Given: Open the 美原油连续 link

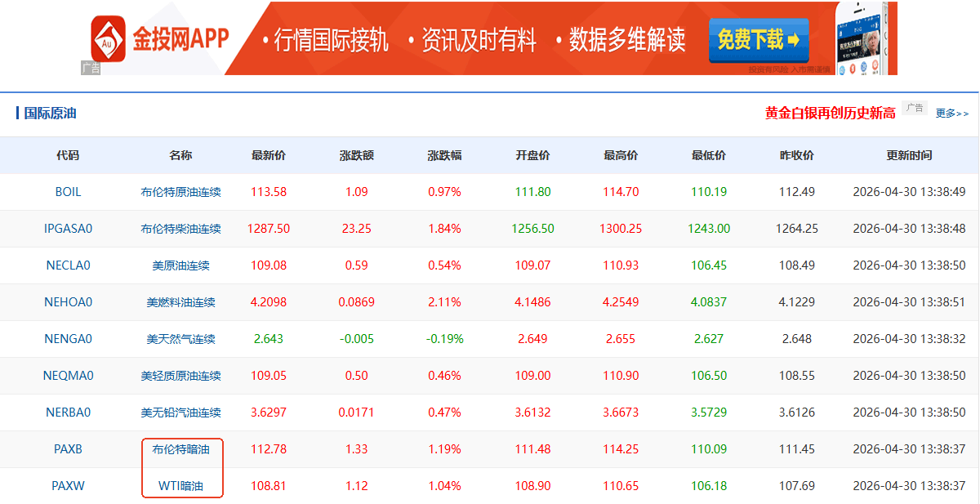Looking at the screenshot, I should click(x=180, y=265).
